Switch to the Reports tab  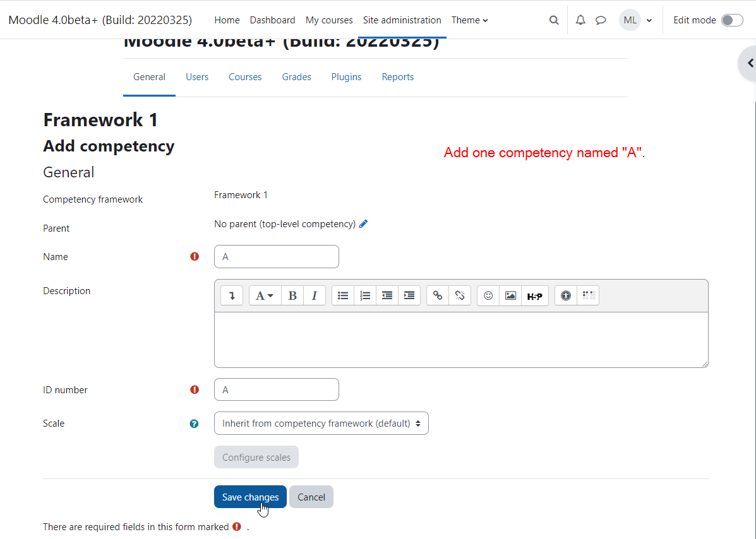398,77
